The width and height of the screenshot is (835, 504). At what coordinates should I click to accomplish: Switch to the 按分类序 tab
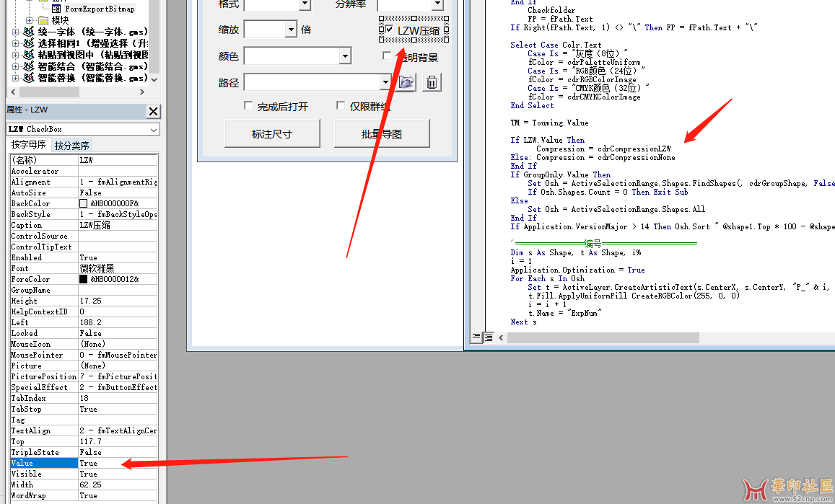point(72,146)
